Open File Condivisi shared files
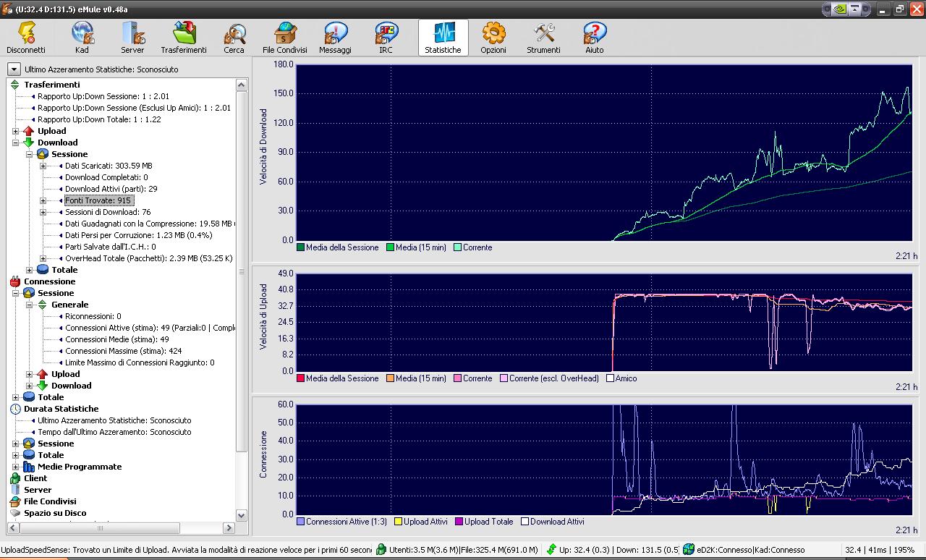The width and height of the screenshot is (926, 560). pos(285,38)
